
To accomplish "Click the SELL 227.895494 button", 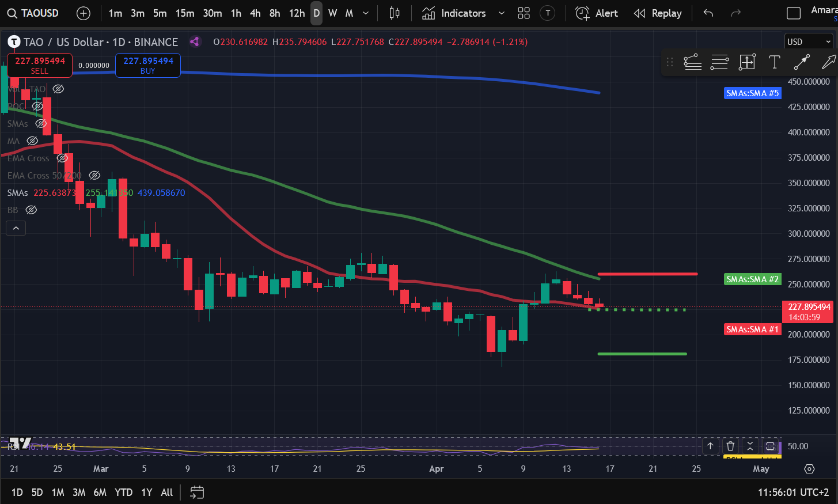I will [x=40, y=65].
